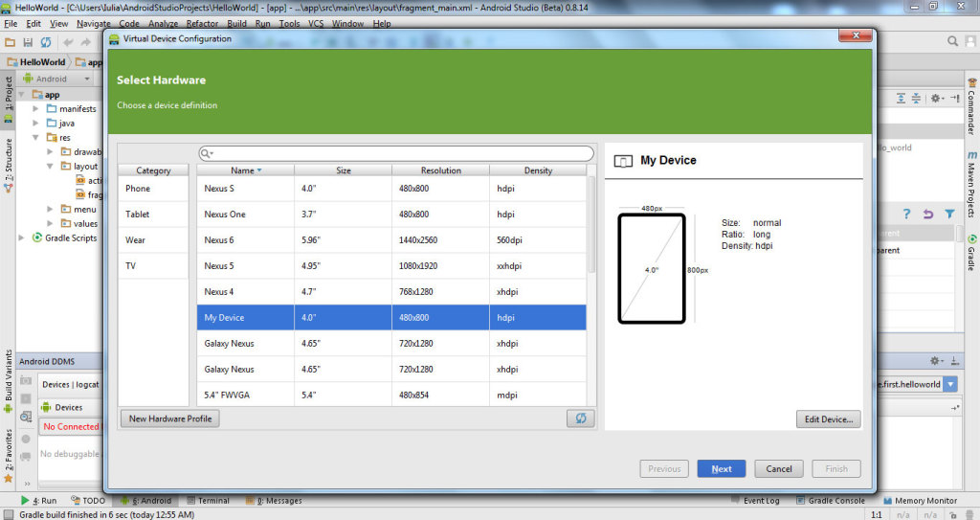Open the File menu
The width and height of the screenshot is (980, 520).
(x=11, y=24)
